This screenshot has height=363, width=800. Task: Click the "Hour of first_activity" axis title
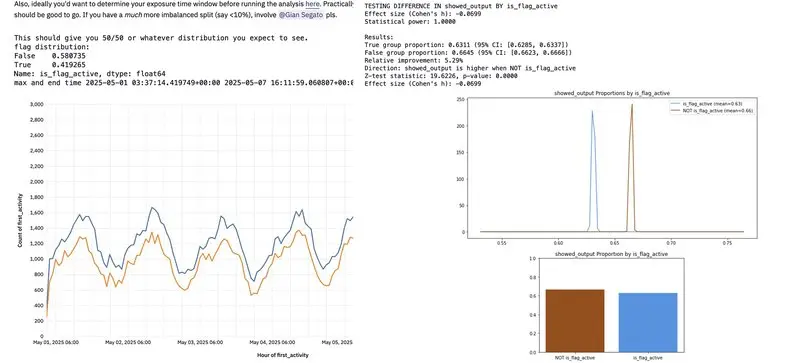tap(283, 355)
